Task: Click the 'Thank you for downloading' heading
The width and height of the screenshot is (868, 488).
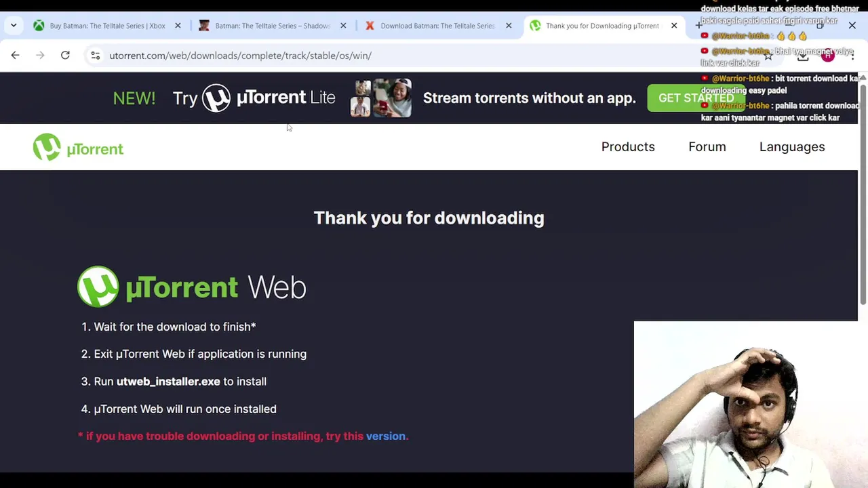Action: (429, 218)
